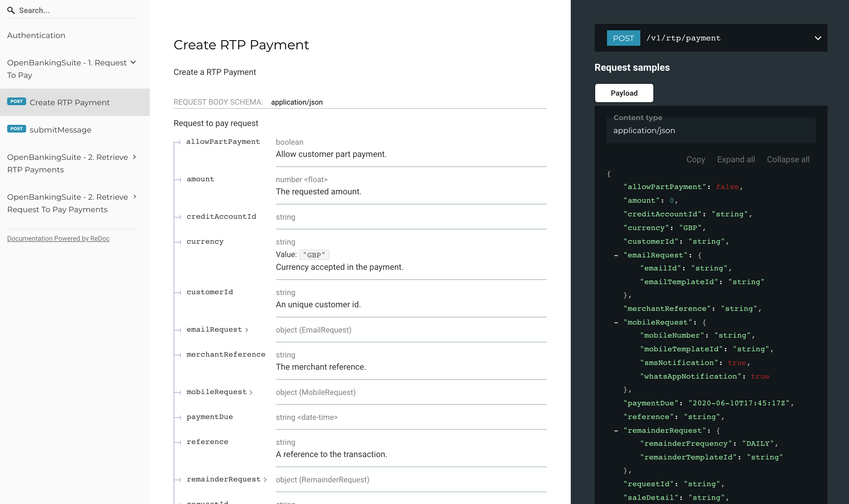Collapse the OpenBankingSuite Request To Pay section
This screenshot has width=849, height=504.
(133, 62)
